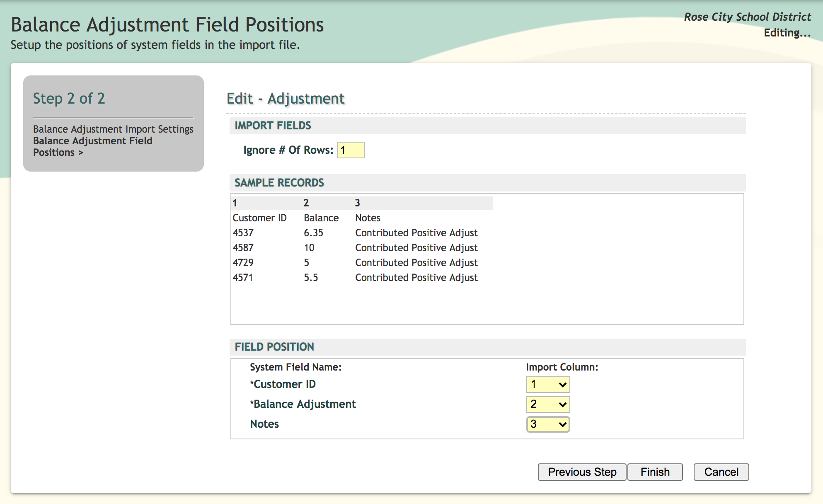This screenshot has height=504, width=823.
Task: Click the Customer ID sample header cell
Action: click(259, 218)
